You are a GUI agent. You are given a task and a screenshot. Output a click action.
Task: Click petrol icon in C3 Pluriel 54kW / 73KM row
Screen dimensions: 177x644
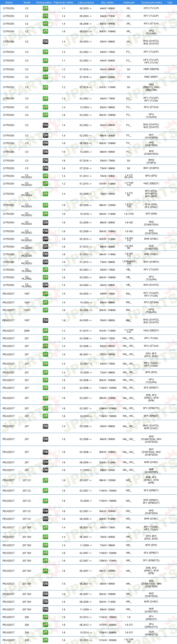(45, 270)
